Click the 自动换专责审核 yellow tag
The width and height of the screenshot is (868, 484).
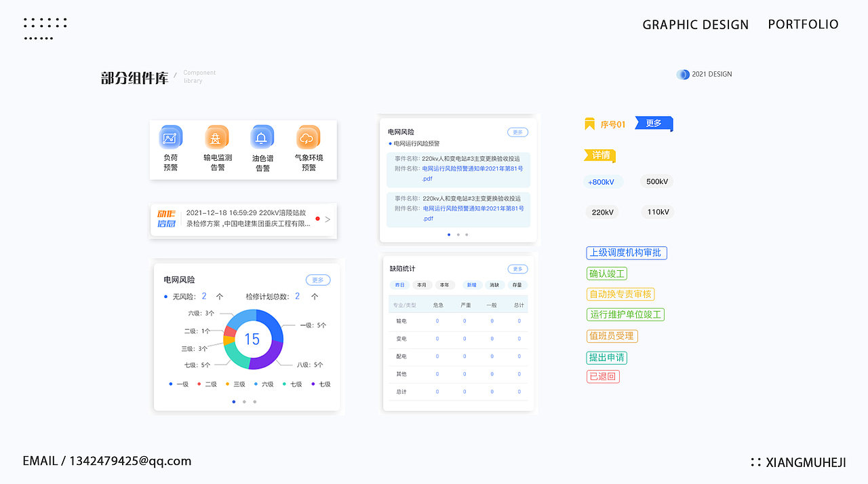[620, 294]
